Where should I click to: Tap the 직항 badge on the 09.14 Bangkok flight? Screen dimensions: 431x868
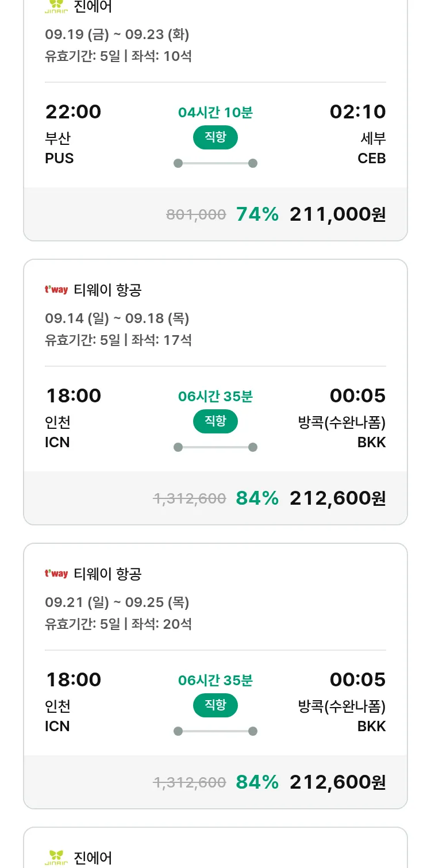click(215, 421)
